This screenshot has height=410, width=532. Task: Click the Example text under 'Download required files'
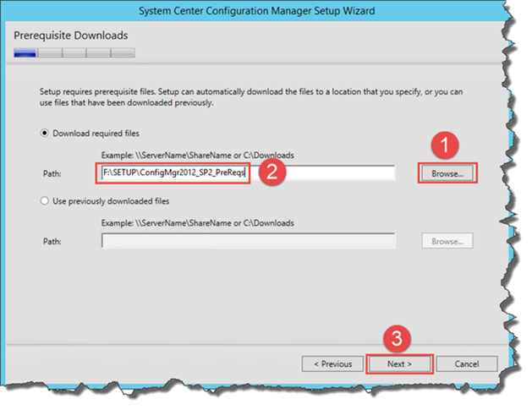point(197,156)
